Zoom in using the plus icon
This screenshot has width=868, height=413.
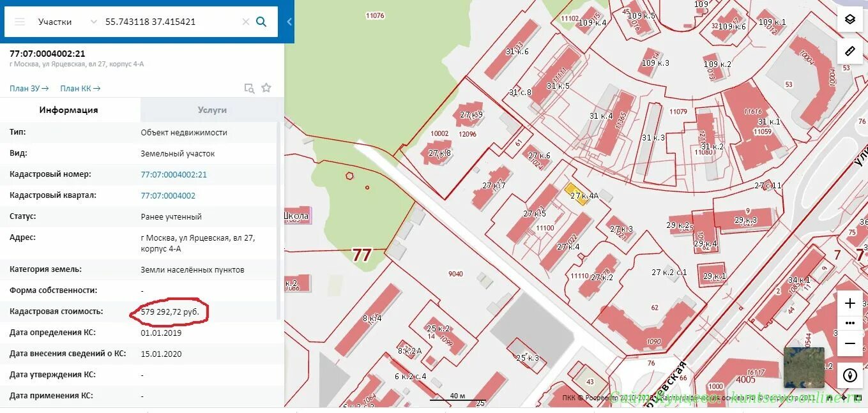tap(850, 303)
